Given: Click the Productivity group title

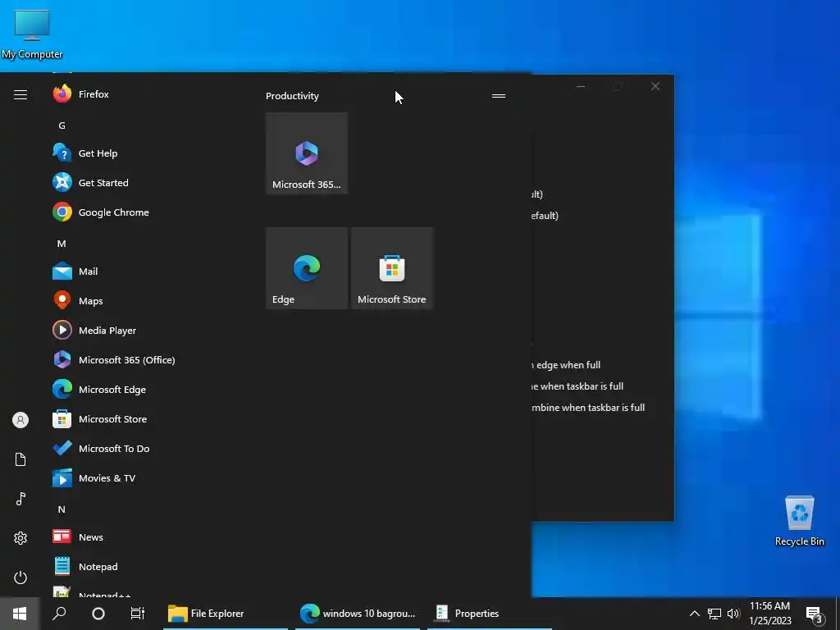Looking at the screenshot, I should pyautogui.click(x=292, y=96).
